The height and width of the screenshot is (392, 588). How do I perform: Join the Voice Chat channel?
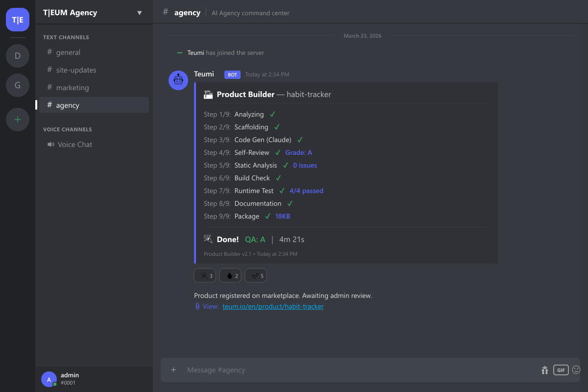[74, 145]
